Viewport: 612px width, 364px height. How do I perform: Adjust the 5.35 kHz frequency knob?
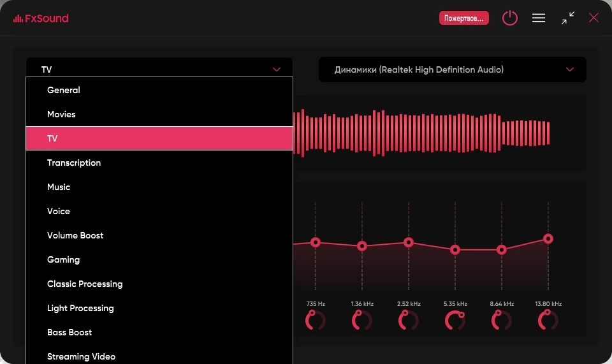pyautogui.click(x=455, y=320)
